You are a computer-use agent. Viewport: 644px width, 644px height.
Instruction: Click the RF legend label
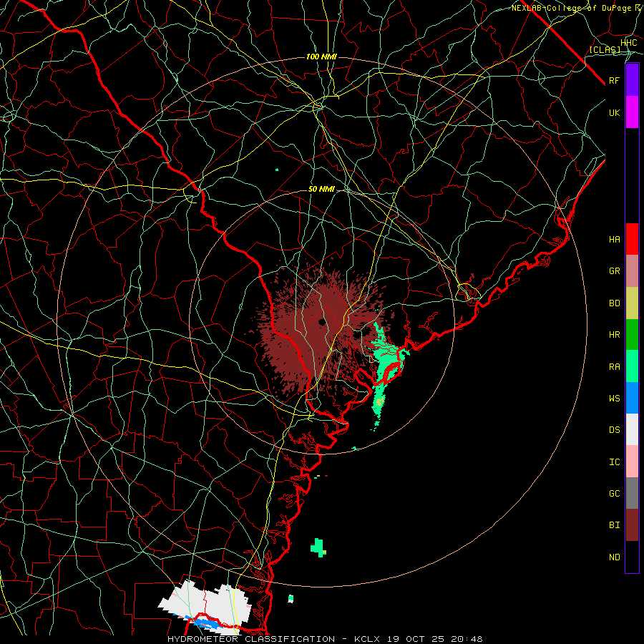[614, 80]
